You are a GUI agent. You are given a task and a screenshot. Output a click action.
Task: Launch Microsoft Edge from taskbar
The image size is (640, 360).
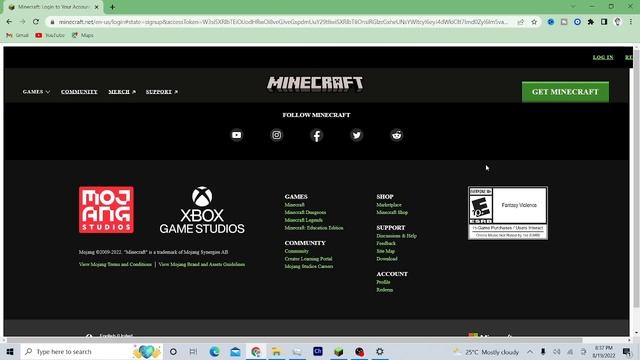(214, 351)
